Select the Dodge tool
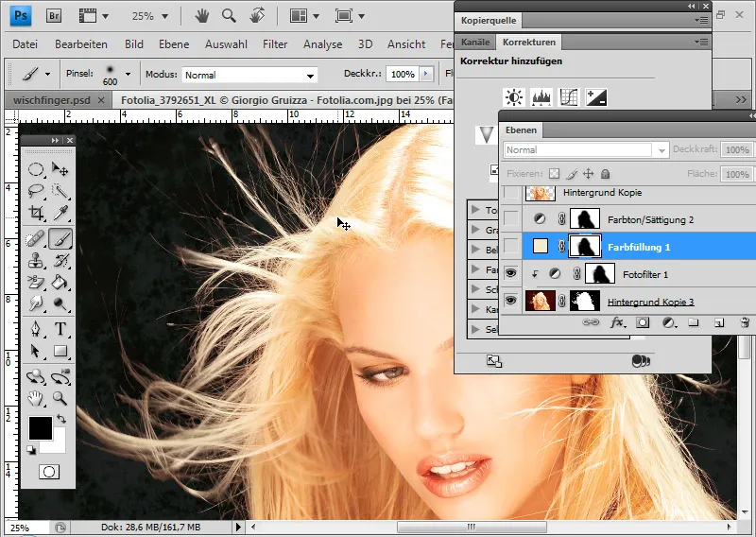The image size is (756, 537). coord(60,303)
